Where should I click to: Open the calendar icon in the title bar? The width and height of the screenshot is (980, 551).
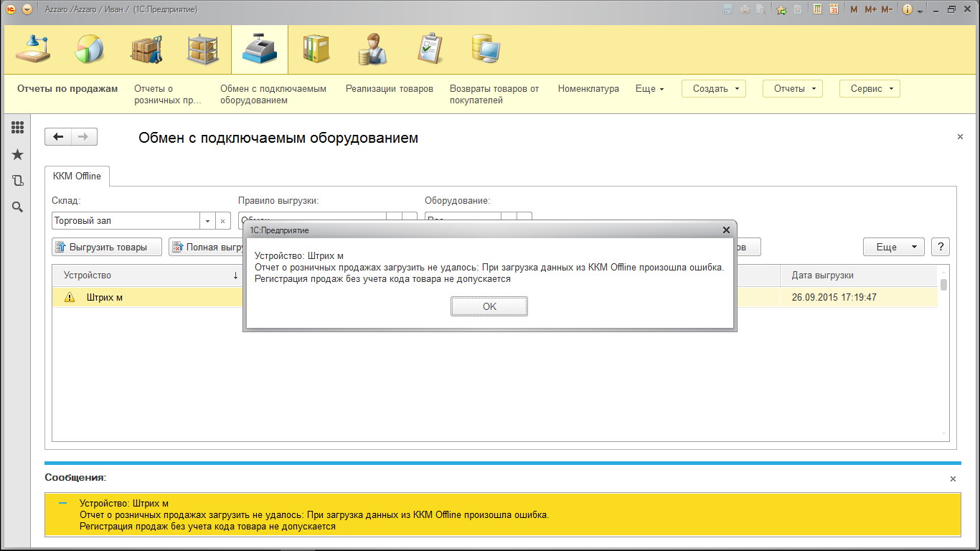point(834,9)
